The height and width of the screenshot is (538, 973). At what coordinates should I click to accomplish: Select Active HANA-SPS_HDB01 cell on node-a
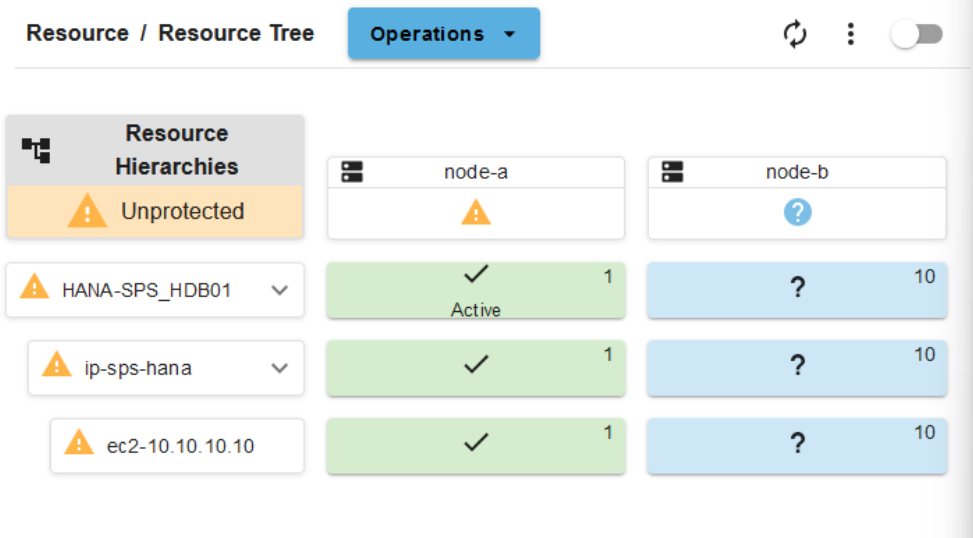coord(476,291)
